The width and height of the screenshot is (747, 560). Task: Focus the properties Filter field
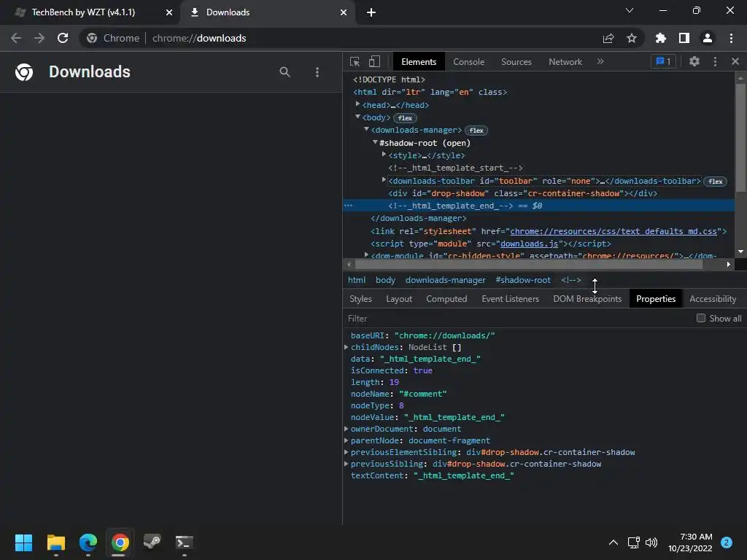519,318
